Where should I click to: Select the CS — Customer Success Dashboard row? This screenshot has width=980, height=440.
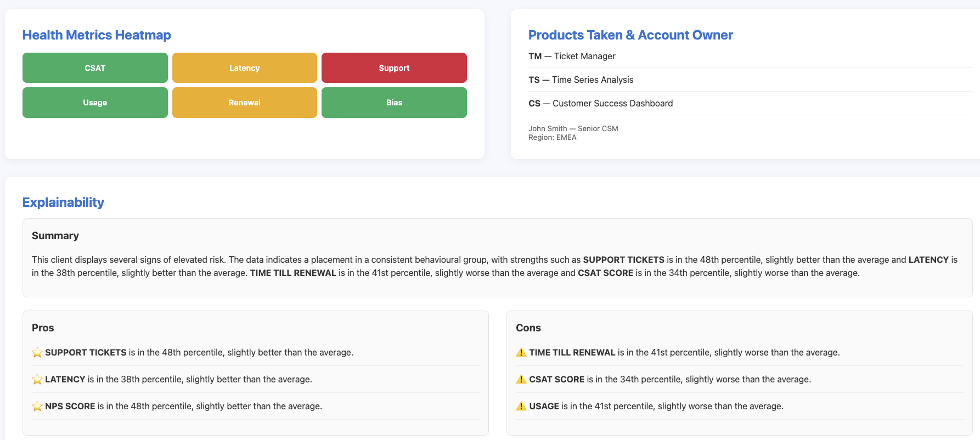pos(750,103)
